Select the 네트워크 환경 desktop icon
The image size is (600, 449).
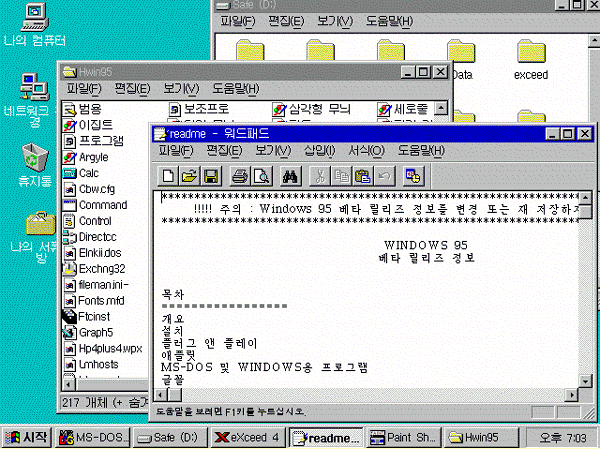coord(34,100)
